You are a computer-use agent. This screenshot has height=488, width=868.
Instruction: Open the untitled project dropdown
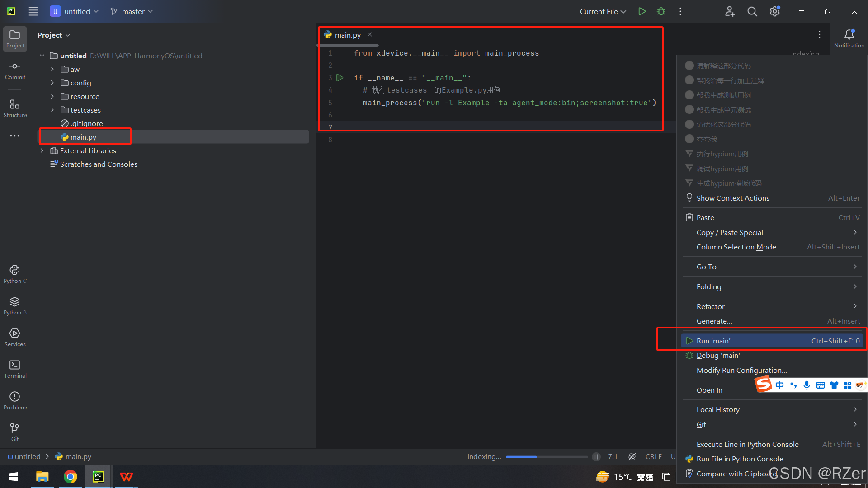[x=75, y=11]
